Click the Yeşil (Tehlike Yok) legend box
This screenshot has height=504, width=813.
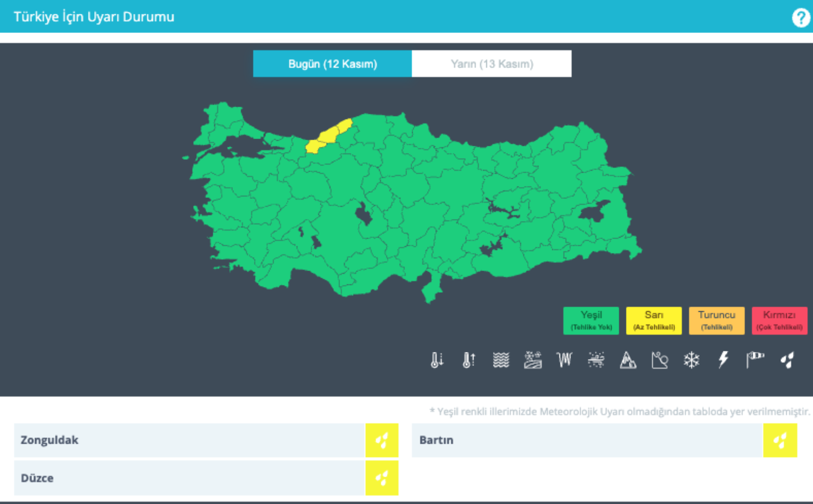tap(591, 320)
